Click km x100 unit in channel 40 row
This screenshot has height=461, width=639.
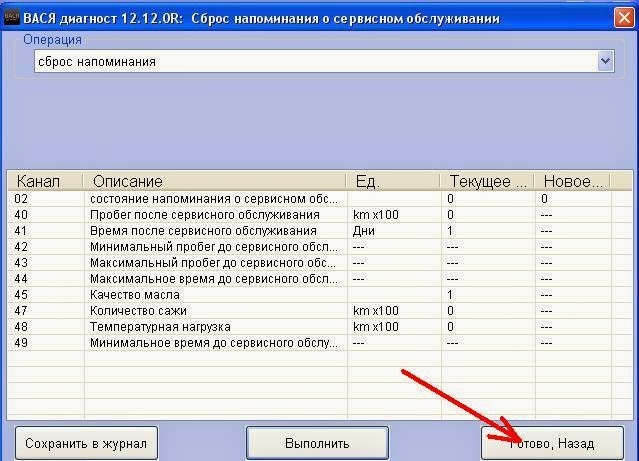(x=376, y=215)
